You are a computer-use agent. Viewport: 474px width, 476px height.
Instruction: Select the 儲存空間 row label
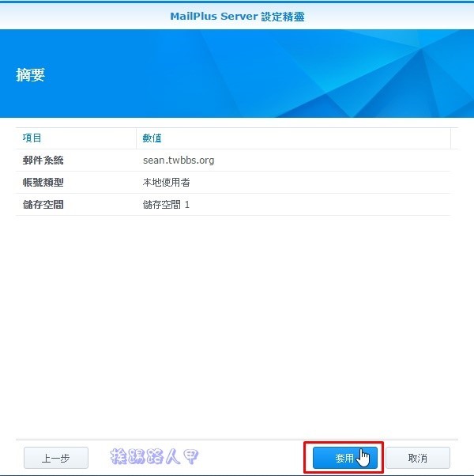43,204
